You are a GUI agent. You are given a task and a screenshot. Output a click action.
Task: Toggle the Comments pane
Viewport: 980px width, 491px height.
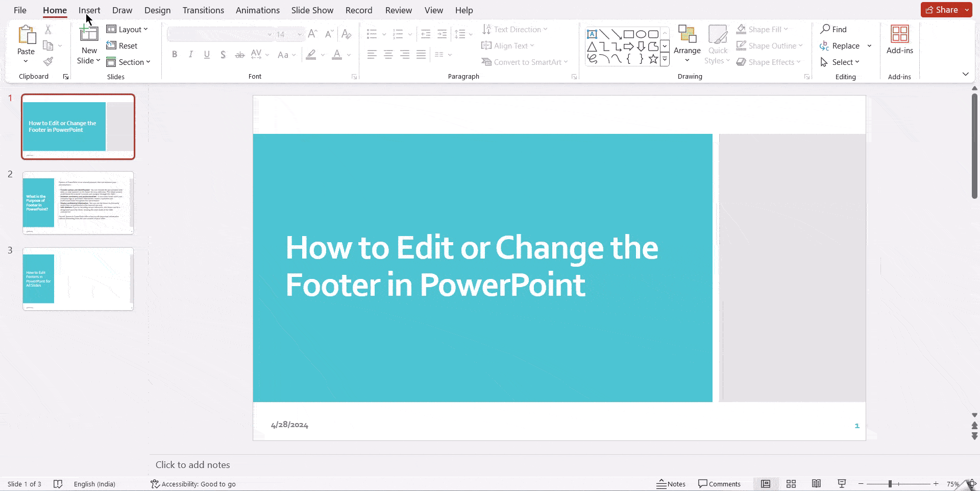click(x=719, y=484)
